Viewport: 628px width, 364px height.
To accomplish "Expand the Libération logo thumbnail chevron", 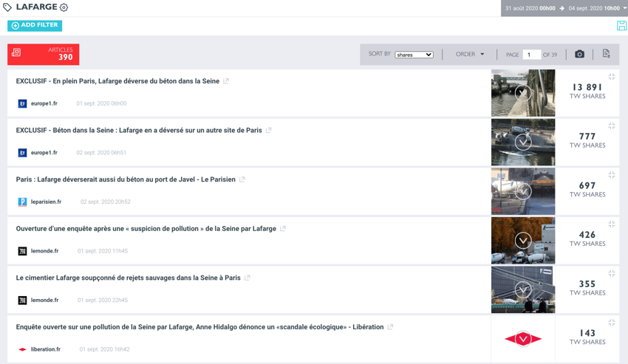I will click(x=523, y=339).
